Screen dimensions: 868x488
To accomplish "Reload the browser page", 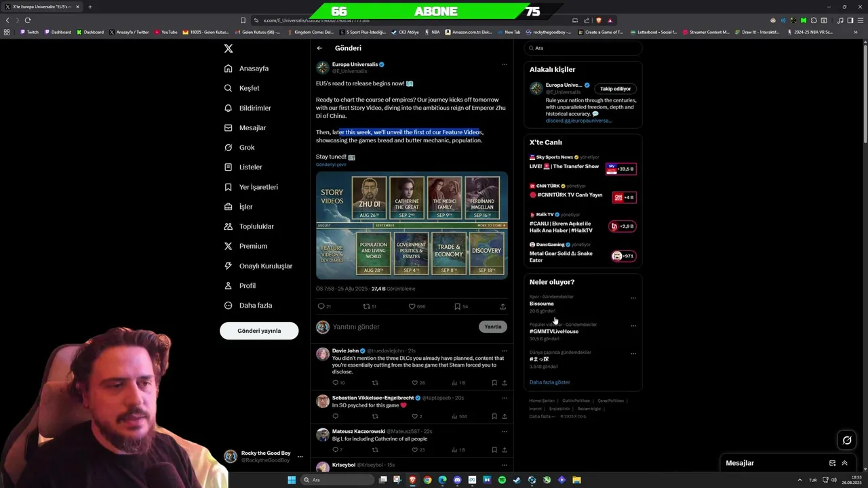I will [27, 20].
